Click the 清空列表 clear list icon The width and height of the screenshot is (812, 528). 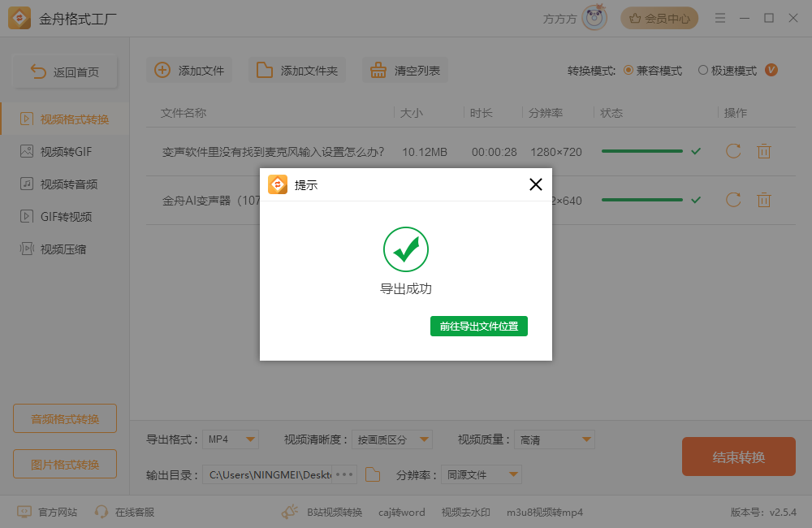(x=378, y=70)
